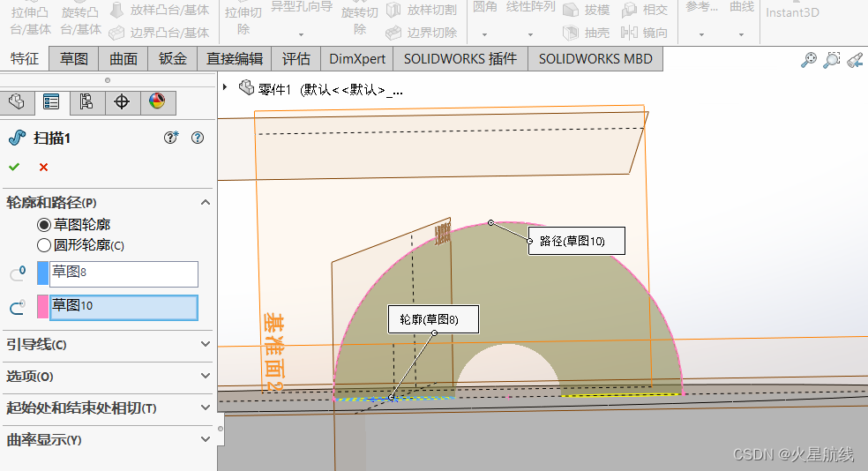Open the FeatureManager design tree tab
This screenshot has width=868, height=471.
17,101
